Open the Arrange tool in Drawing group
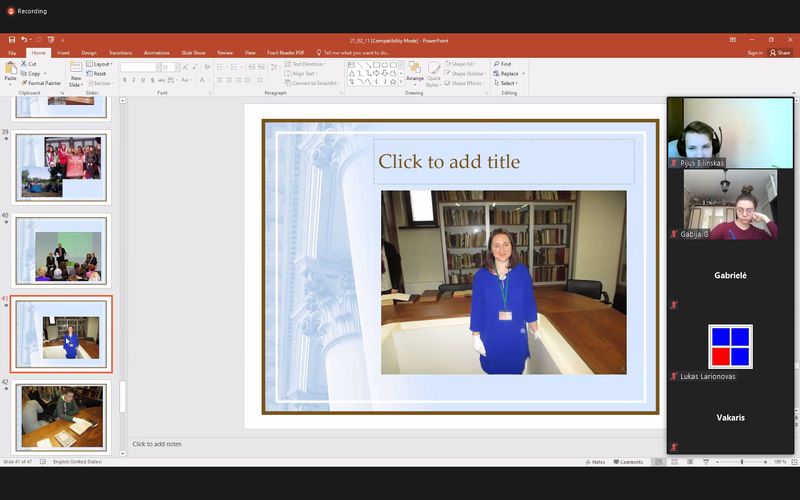 414,71
